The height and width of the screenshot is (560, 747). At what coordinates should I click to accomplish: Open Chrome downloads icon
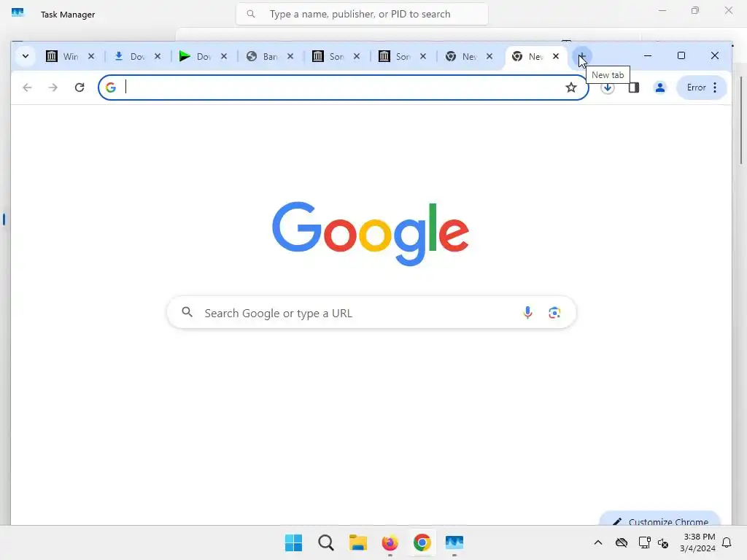click(608, 87)
